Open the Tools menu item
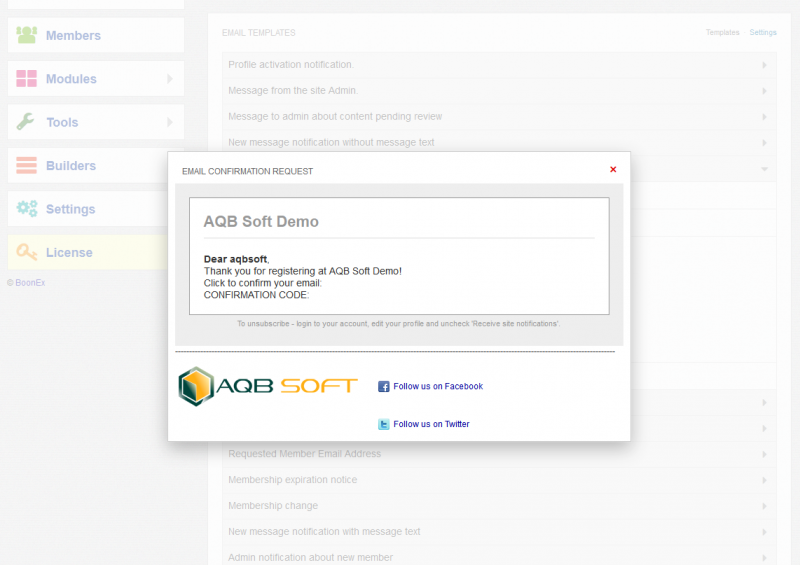Viewport: 800px width, 565px height. (96, 122)
